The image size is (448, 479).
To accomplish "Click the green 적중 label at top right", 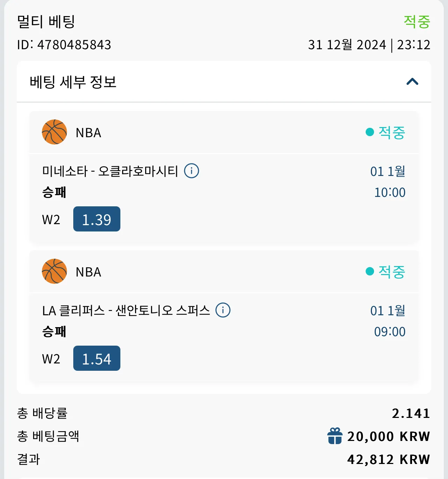I will coord(417,22).
